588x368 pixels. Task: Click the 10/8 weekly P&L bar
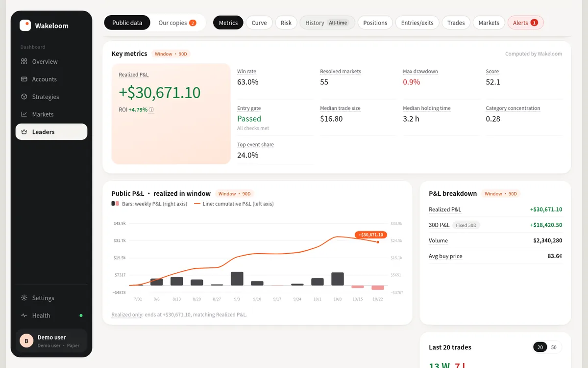coord(338,279)
